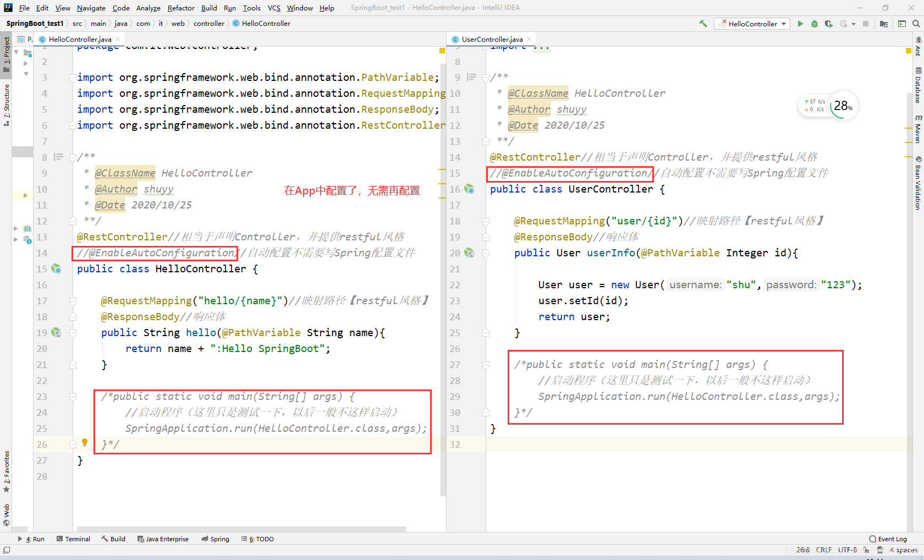Click the controller breadcrumb in navigation bar
The image size is (924, 560).
point(209,24)
